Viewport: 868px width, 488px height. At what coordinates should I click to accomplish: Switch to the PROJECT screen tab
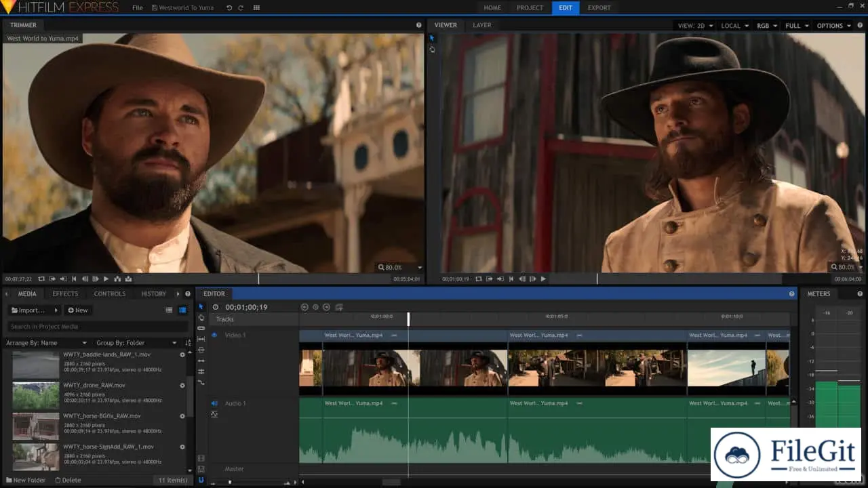tap(530, 7)
